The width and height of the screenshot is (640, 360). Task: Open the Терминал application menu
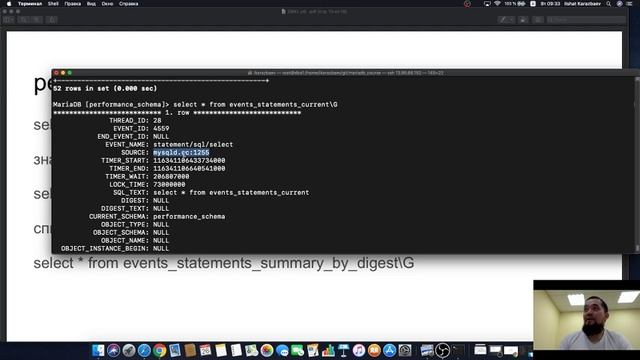point(30,4)
